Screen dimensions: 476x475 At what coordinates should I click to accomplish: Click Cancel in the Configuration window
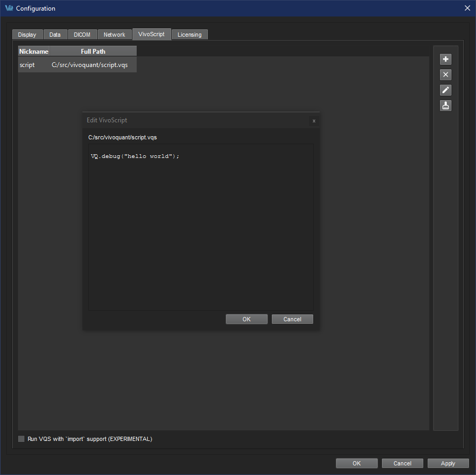402,463
